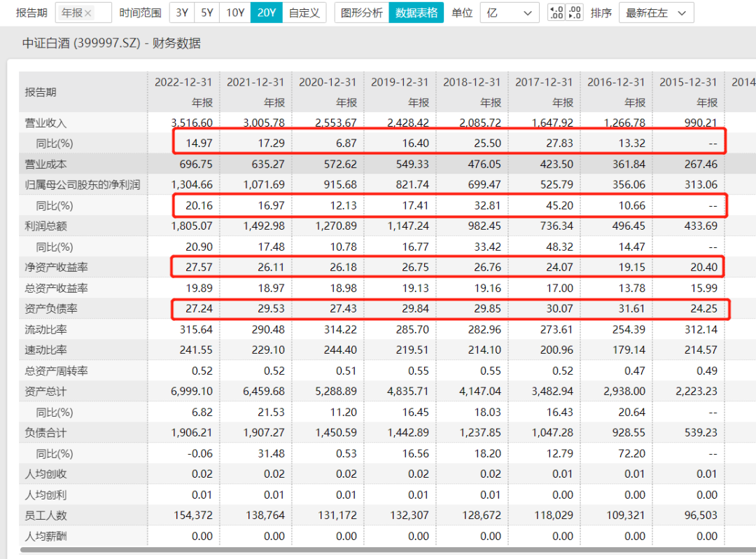Select the 总资产收益率 row label

[x=57, y=289]
